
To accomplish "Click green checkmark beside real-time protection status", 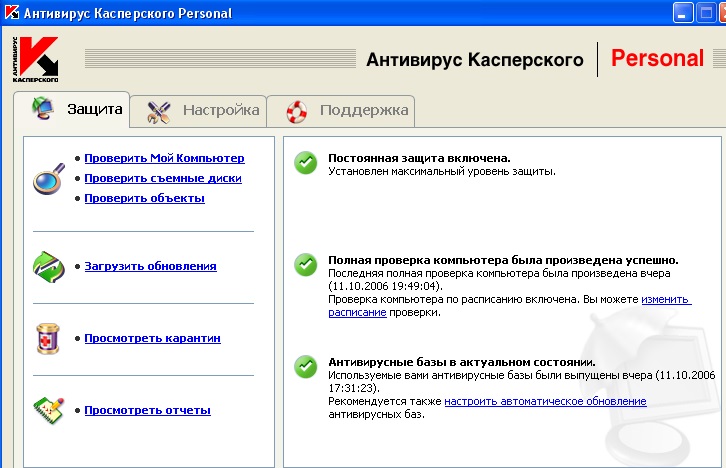I will pyautogui.click(x=305, y=164).
